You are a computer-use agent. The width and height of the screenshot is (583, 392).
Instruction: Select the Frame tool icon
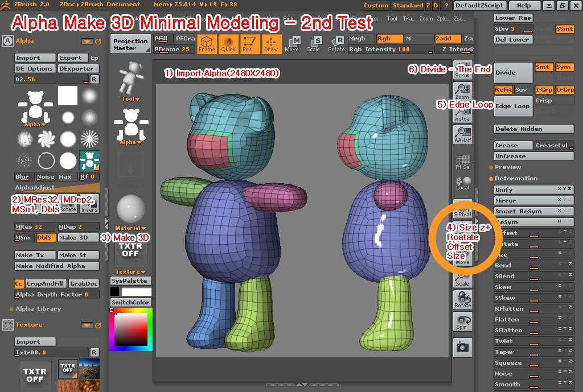pyautogui.click(x=207, y=44)
